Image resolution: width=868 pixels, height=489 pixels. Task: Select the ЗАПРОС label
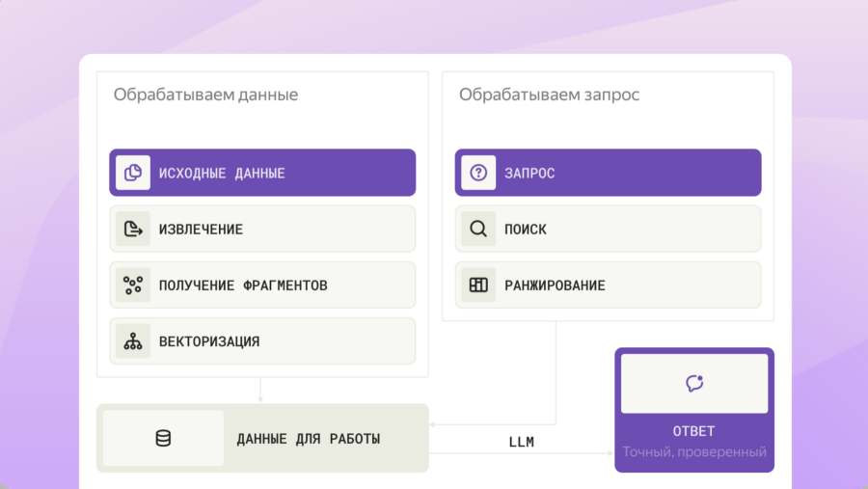click(529, 174)
